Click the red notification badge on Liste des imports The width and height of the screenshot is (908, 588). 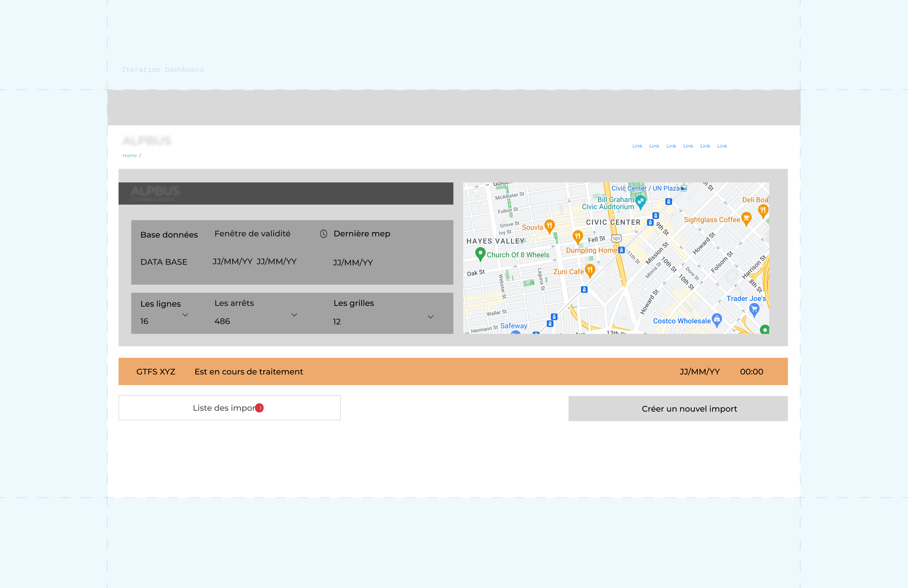click(259, 408)
